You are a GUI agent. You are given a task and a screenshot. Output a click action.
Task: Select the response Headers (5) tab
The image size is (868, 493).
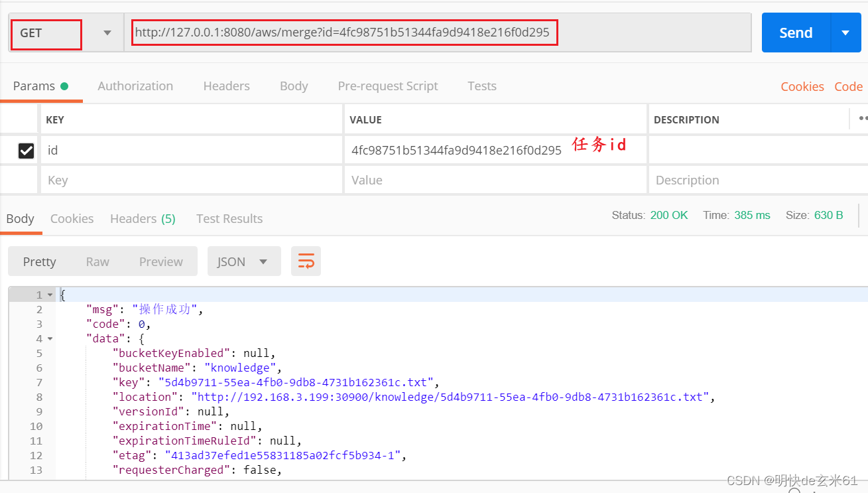pyautogui.click(x=143, y=219)
